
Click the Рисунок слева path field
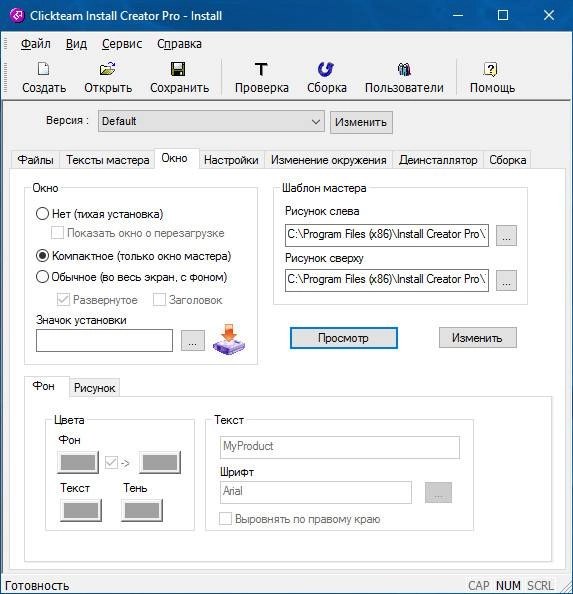(387, 235)
